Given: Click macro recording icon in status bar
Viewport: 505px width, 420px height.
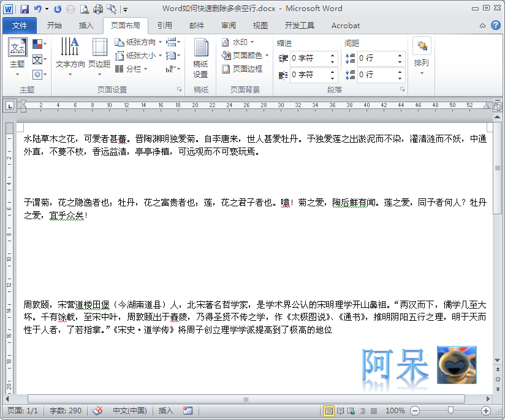Looking at the screenshot, I should pyautogui.click(x=188, y=411).
